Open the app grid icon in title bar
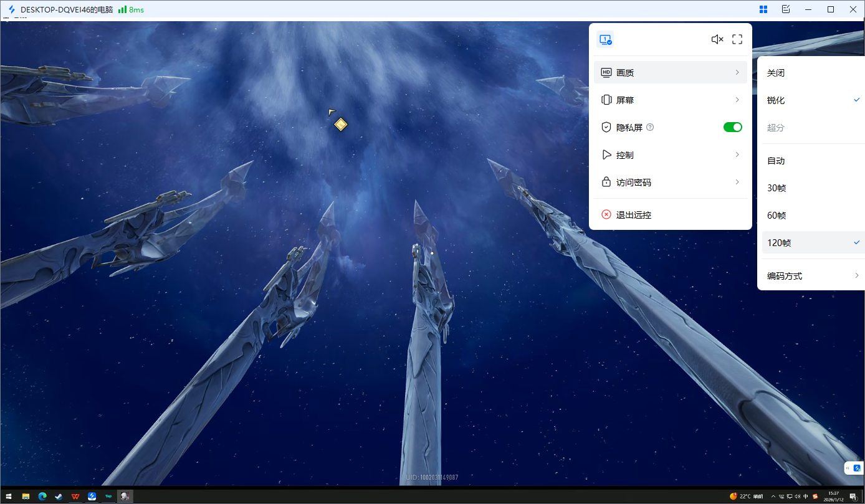The width and height of the screenshot is (865, 504). point(763,9)
